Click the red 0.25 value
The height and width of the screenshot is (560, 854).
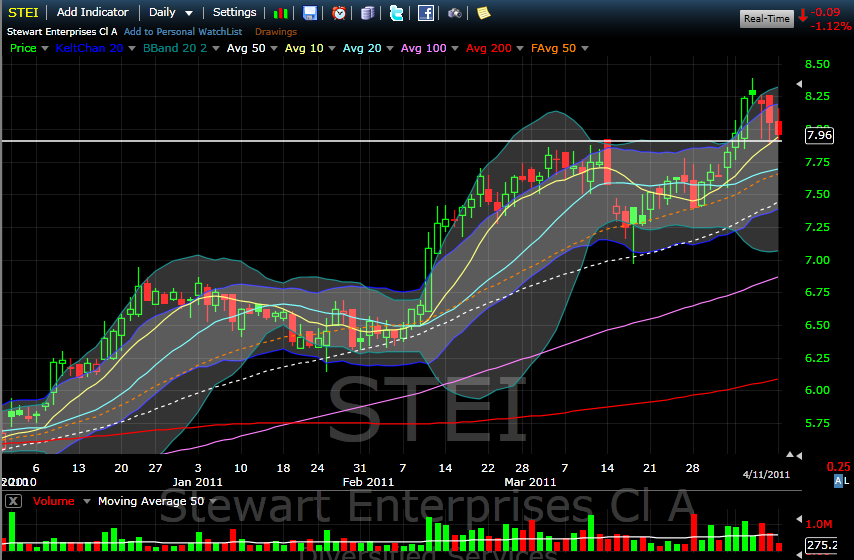point(838,467)
